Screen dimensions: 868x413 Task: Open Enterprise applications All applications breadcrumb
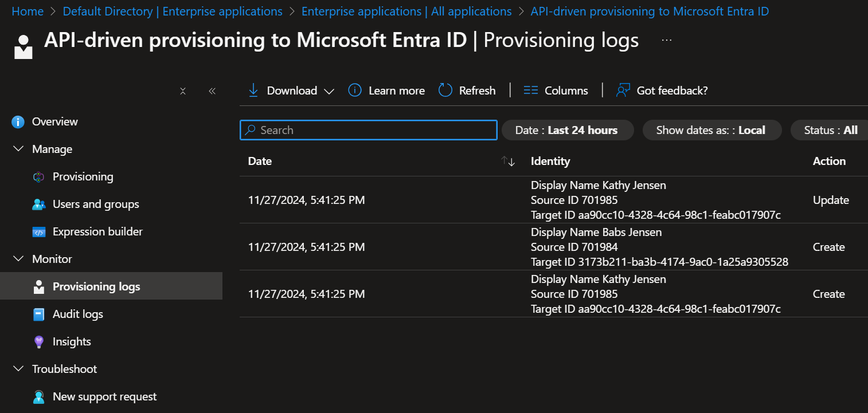tap(406, 11)
